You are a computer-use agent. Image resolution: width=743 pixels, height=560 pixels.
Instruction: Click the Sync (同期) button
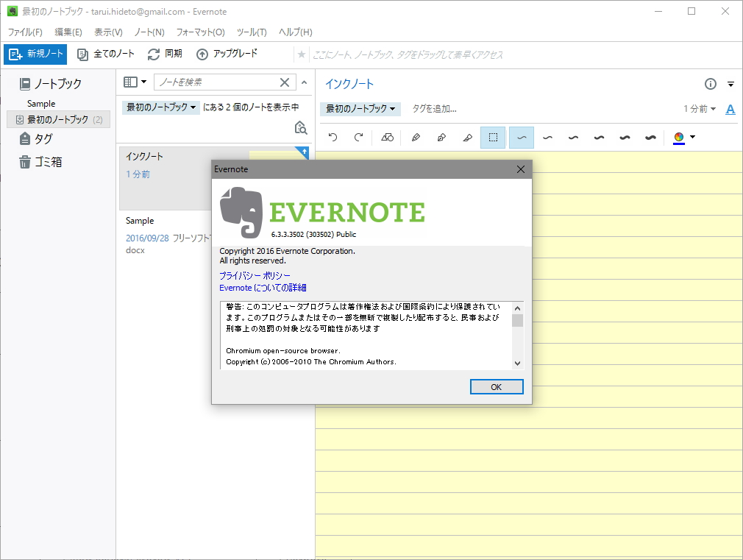click(x=165, y=54)
